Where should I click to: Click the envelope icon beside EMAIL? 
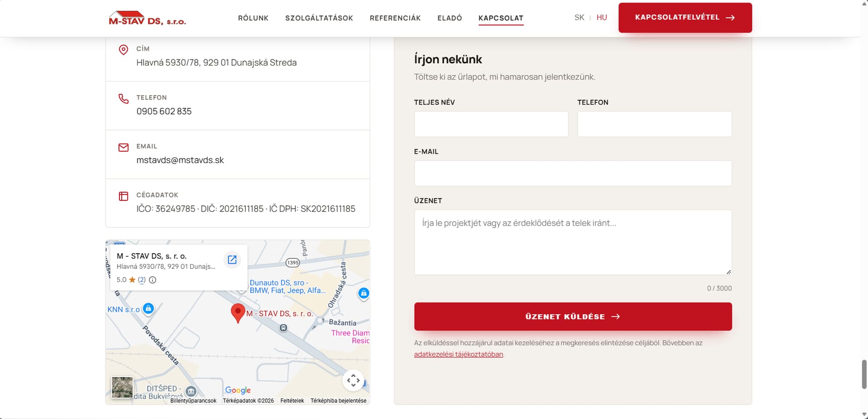pos(124,148)
